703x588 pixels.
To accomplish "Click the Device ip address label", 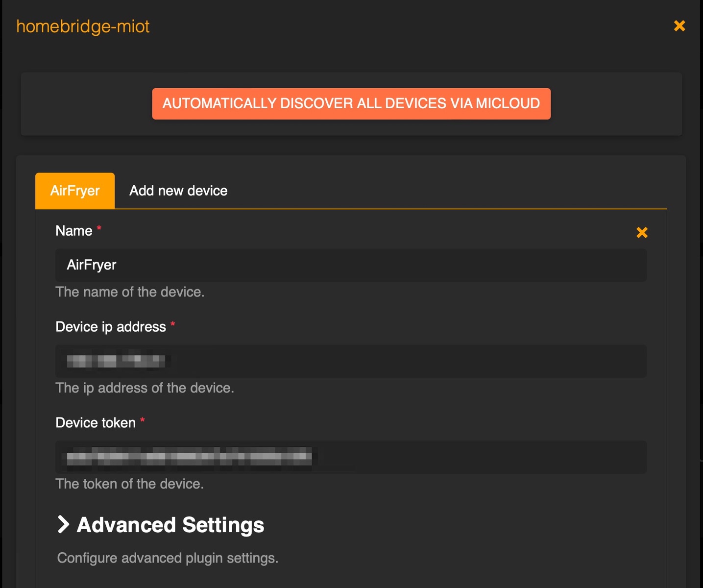I will (111, 327).
